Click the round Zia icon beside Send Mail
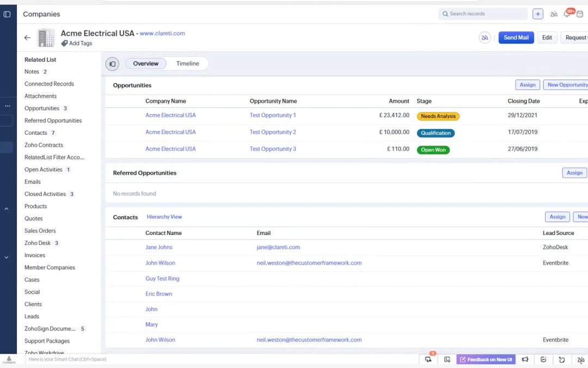588x368 pixels. 485,38
